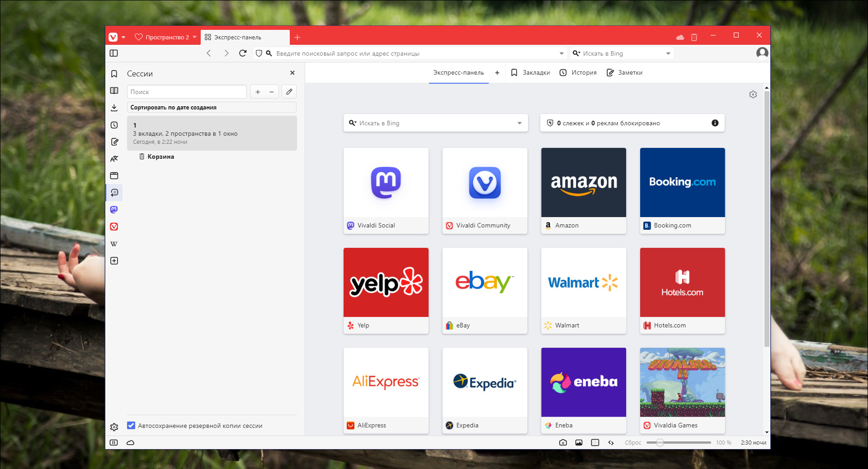Focus the address bar input
This screenshot has width=868, height=469.
coord(416,53)
